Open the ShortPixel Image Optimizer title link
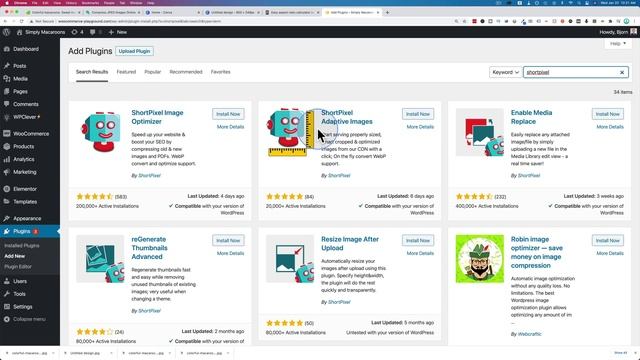Screen dimensions: 640x360 coord(157,117)
